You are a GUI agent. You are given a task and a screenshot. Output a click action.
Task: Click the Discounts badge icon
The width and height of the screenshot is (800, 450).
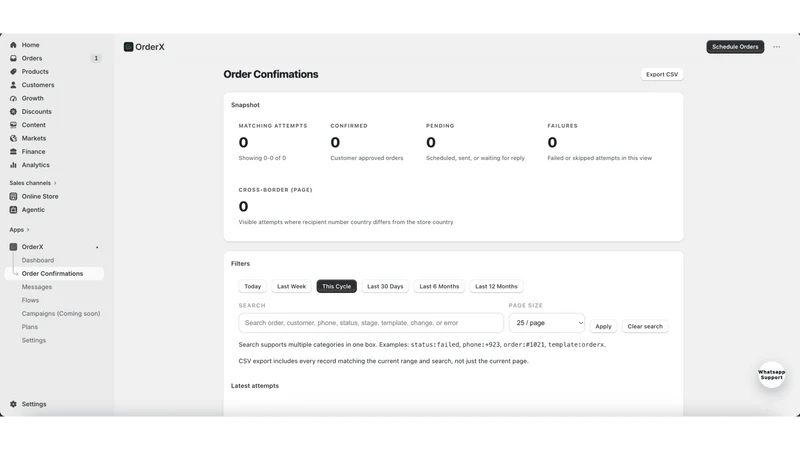(x=13, y=111)
